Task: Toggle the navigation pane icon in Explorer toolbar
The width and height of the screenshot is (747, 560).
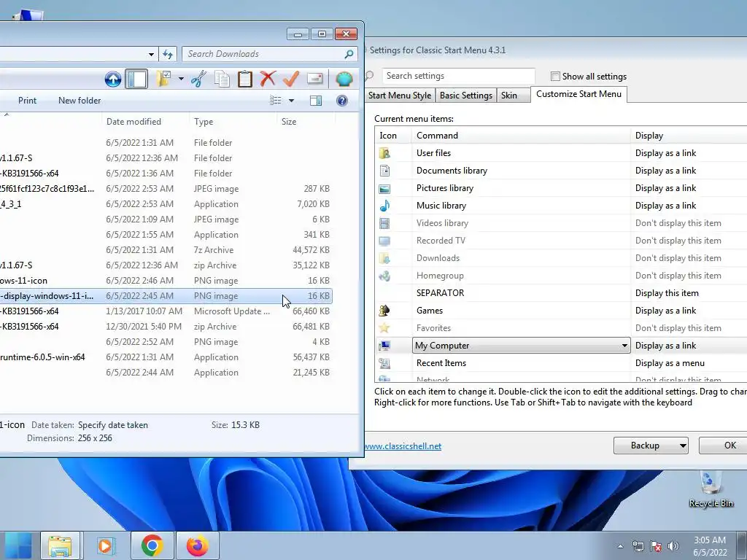Action: coord(136,79)
